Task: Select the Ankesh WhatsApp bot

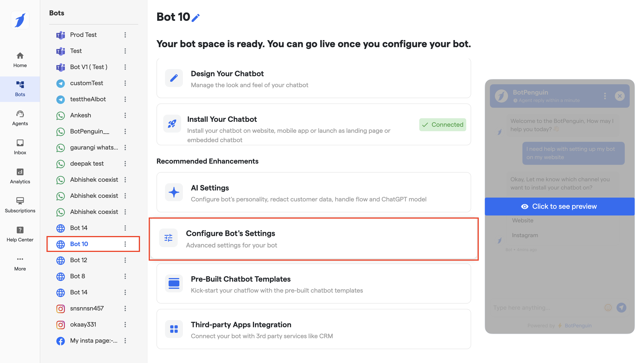Action: pos(80,115)
